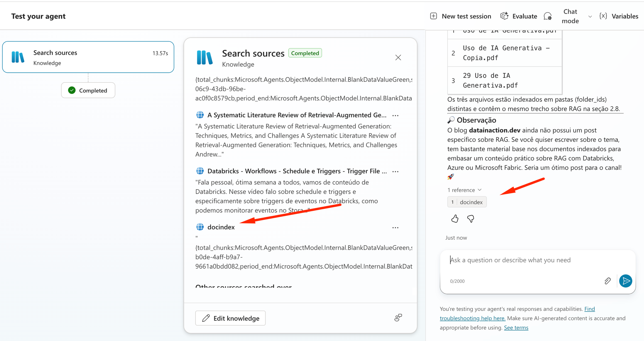
Task: Click the Edit knowledge button
Action: (x=231, y=318)
